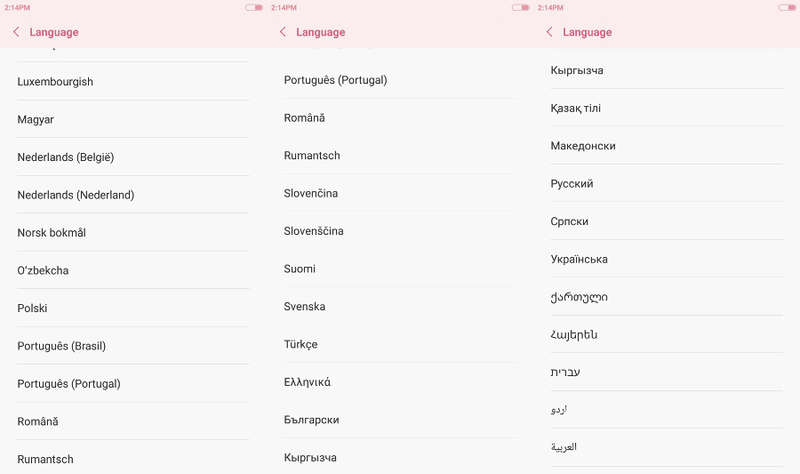This screenshot has width=800, height=474.
Task: Select Slovenčina language
Action: pos(399,193)
